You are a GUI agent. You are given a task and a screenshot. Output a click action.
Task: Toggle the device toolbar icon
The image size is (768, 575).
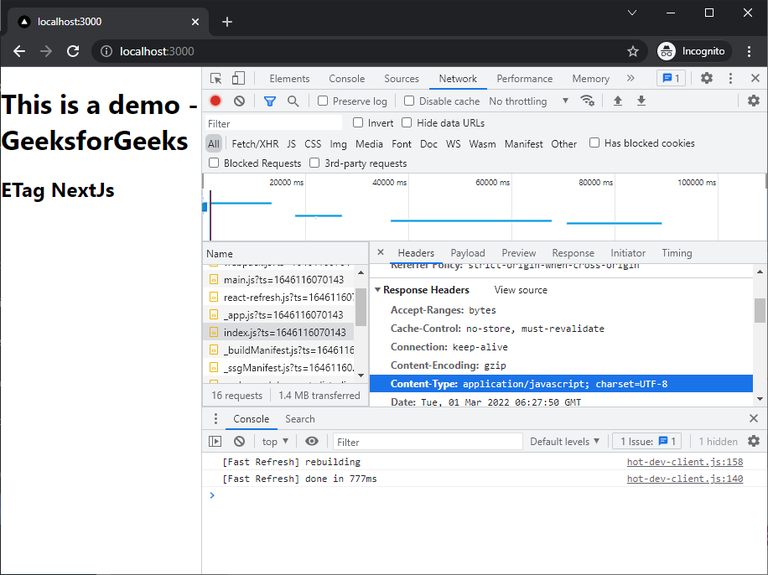click(238, 78)
